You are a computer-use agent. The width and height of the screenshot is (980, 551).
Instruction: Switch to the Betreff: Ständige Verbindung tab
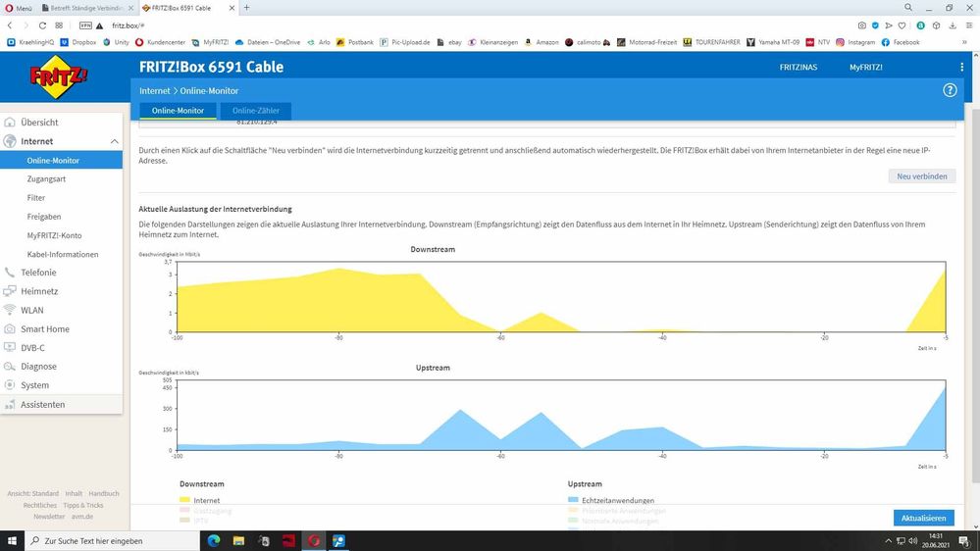[88, 8]
